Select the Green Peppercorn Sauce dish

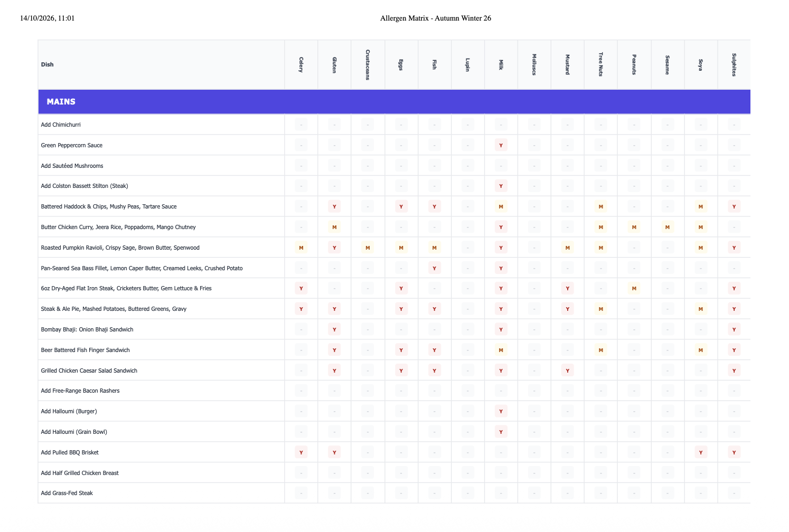tap(72, 145)
